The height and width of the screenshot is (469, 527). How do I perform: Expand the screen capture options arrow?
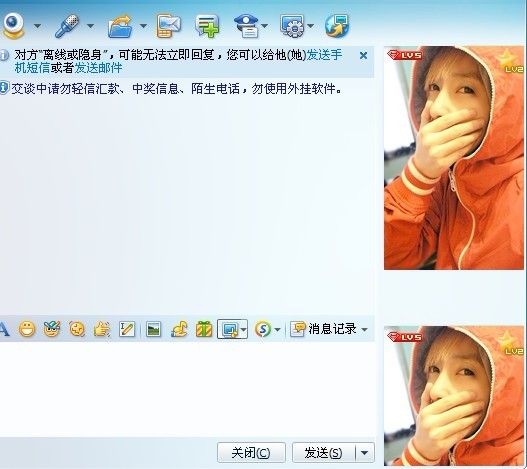(244, 329)
